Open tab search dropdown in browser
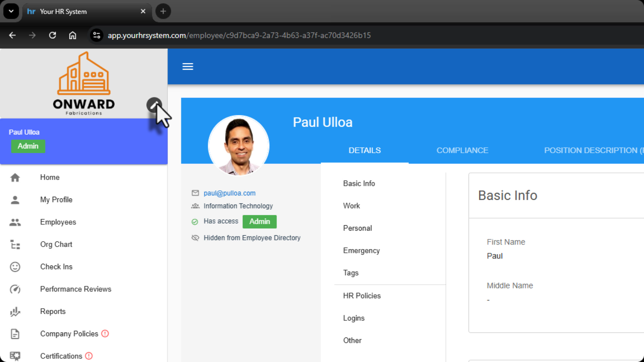This screenshot has height=362, width=644. pyautogui.click(x=11, y=11)
